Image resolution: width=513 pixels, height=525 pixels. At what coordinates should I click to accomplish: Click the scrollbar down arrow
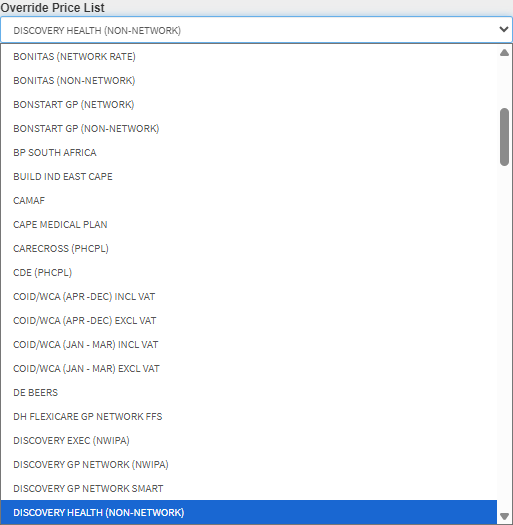[x=504, y=516]
